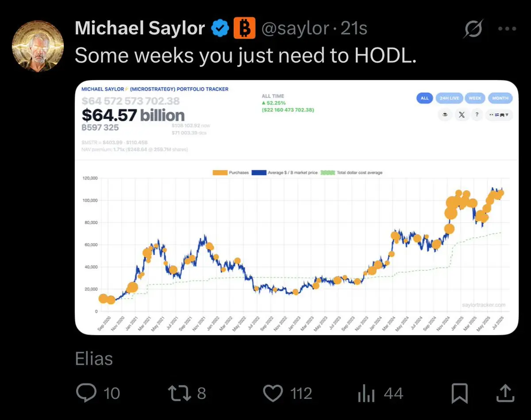This screenshot has width=531, height=420.
Task: Select the ALL time range tab
Action: pos(424,98)
